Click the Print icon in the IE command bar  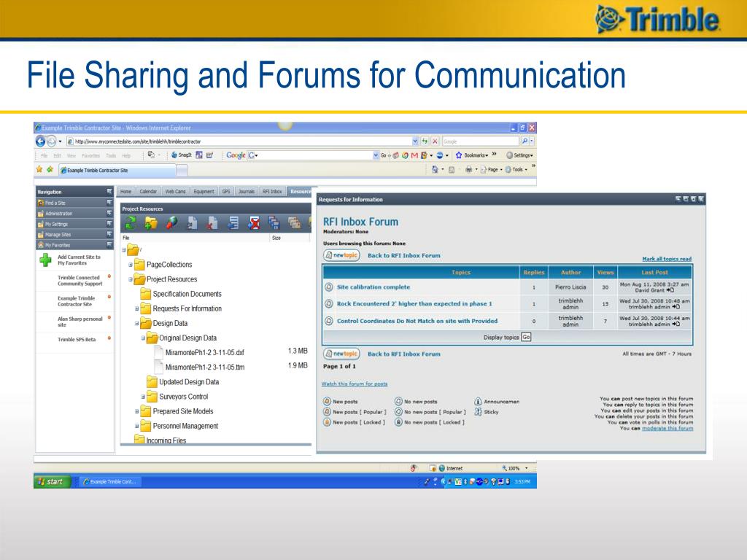tap(469, 169)
